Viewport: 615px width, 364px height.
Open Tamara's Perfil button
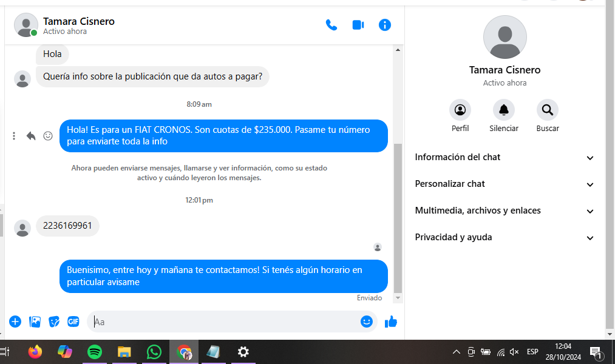[460, 110]
